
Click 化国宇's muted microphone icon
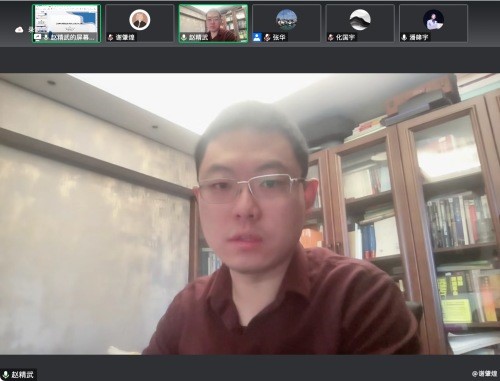click(331, 37)
